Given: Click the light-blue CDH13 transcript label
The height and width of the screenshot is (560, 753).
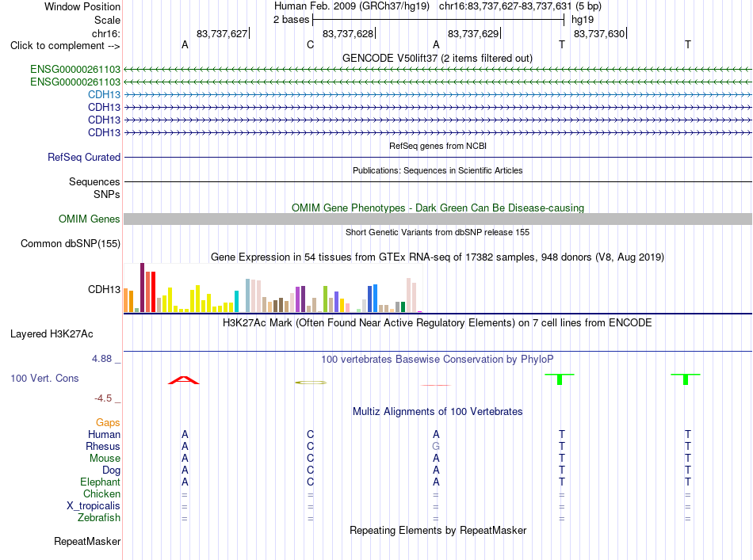Looking at the screenshot, I should point(104,94).
